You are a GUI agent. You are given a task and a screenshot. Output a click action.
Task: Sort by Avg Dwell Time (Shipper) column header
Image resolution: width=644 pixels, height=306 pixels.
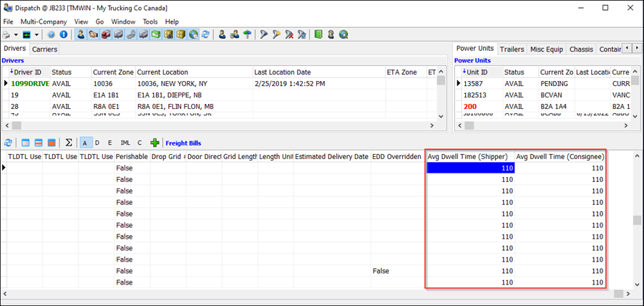click(468, 156)
